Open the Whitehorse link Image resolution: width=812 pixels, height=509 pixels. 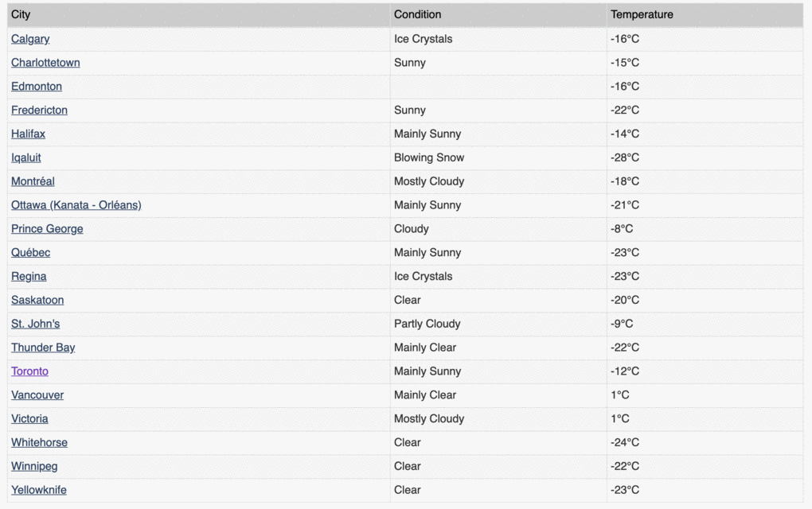pyautogui.click(x=39, y=443)
